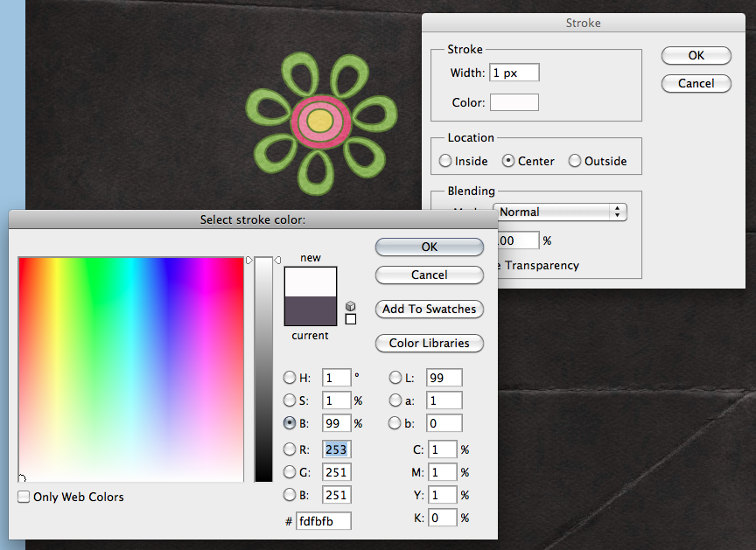
Task: Click the Opacity percent field in Stroke dialog
Action: pos(518,240)
